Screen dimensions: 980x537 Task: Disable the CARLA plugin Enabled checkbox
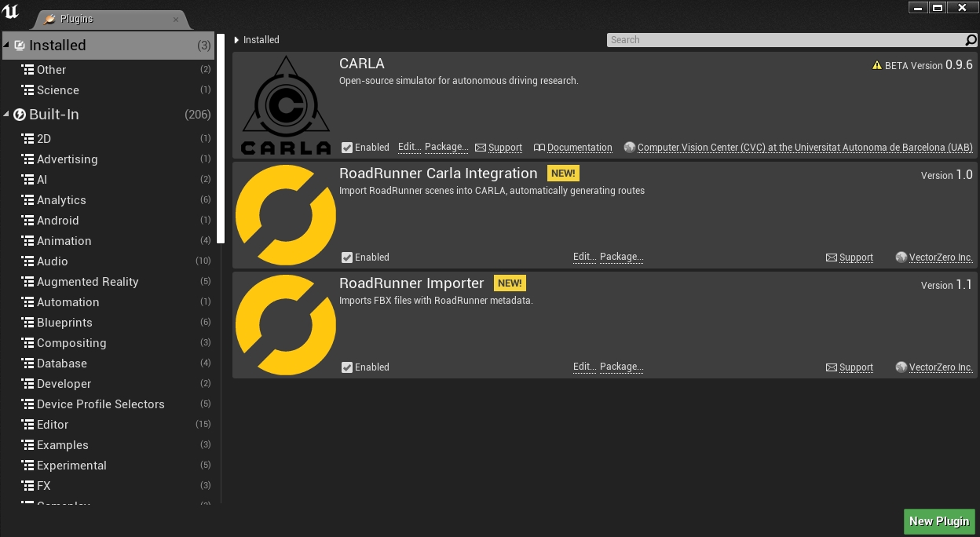347,148
